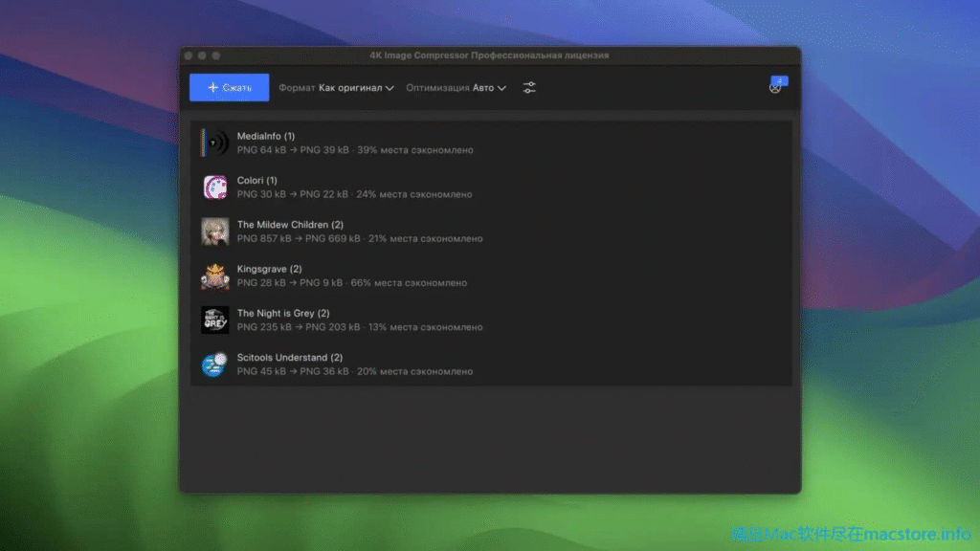Select the 'Scitools Understand (2)' file name
The width and height of the screenshot is (980, 551).
tap(289, 358)
